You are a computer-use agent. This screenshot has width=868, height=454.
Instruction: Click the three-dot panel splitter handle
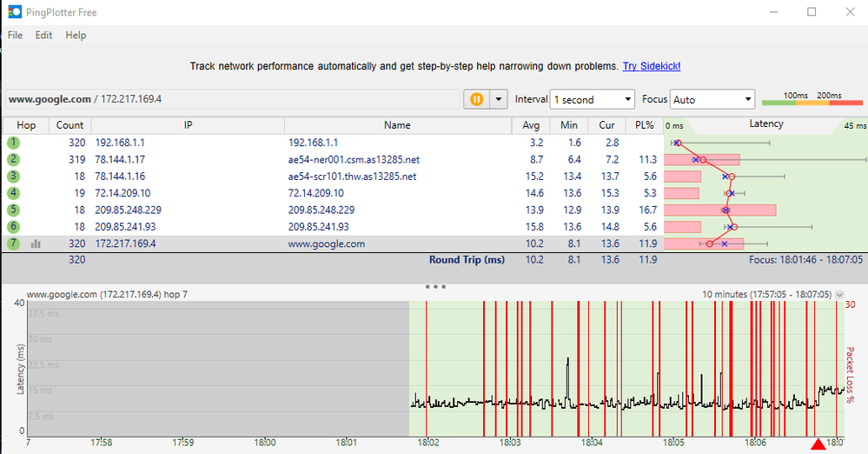435,287
